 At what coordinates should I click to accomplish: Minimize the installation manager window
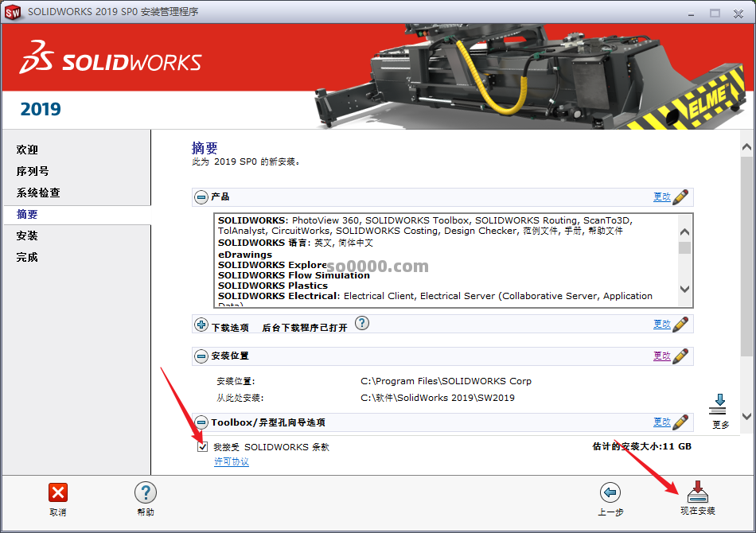tap(692, 14)
